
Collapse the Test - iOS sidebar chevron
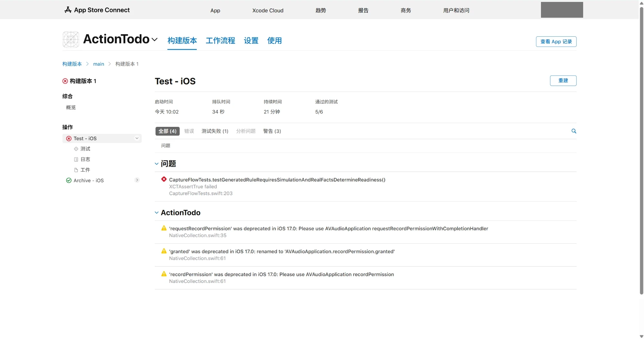(137, 138)
